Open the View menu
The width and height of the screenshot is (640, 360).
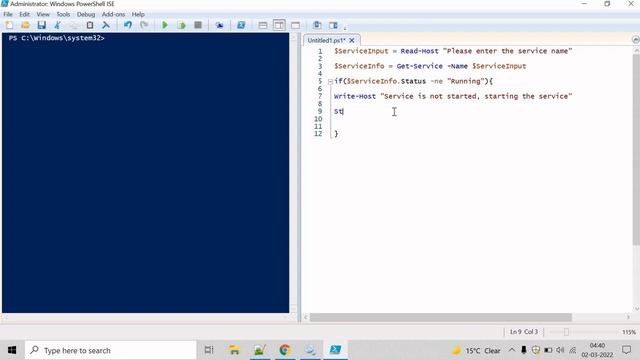click(x=43, y=14)
